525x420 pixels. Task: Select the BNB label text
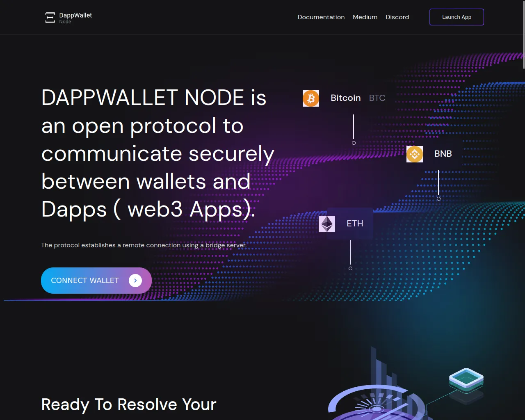443,154
